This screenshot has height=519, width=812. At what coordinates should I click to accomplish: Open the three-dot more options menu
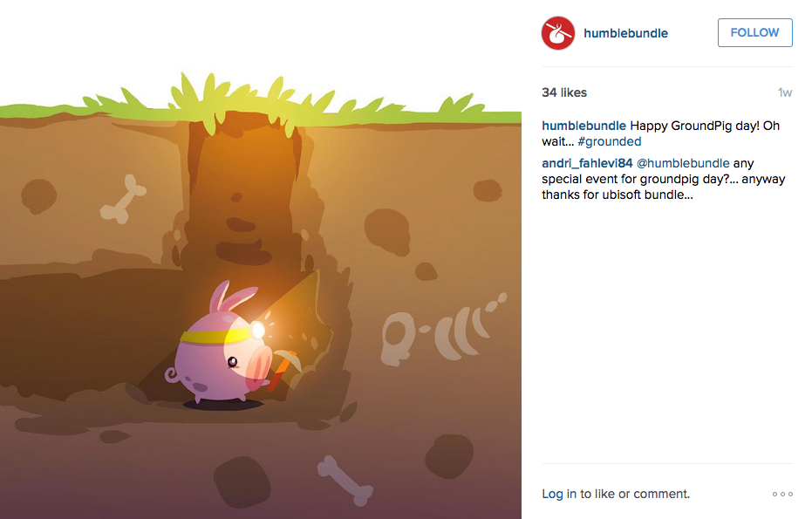click(x=782, y=494)
